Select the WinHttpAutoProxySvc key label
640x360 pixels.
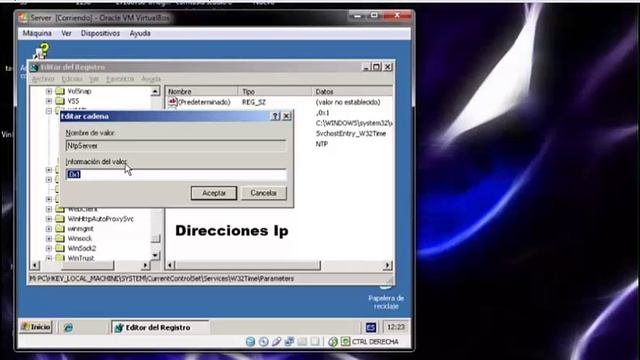point(101,219)
